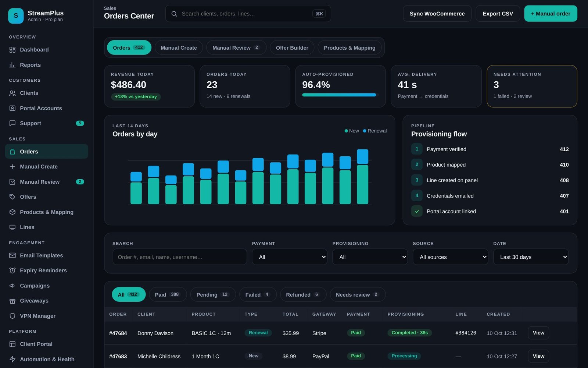
Task: Open Clients using the people icon
Action: 12,93
